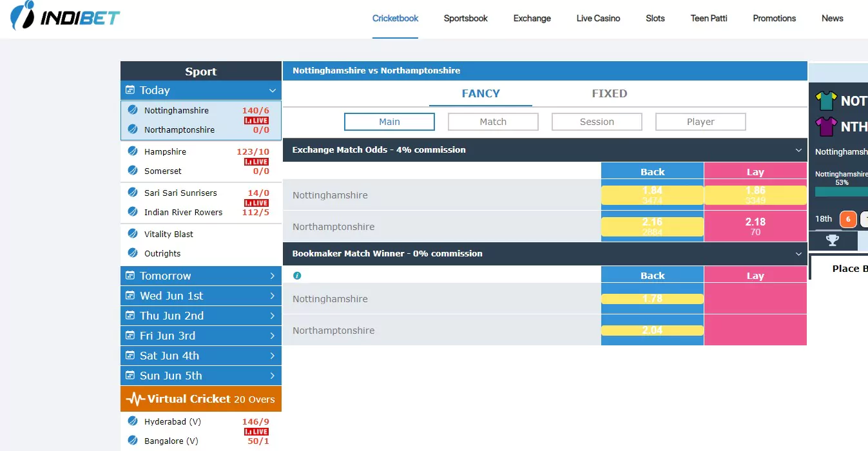The image size is (868, 451).
Task: Expand the Wed Jun 1st arrow
Action: click(273, 296)
